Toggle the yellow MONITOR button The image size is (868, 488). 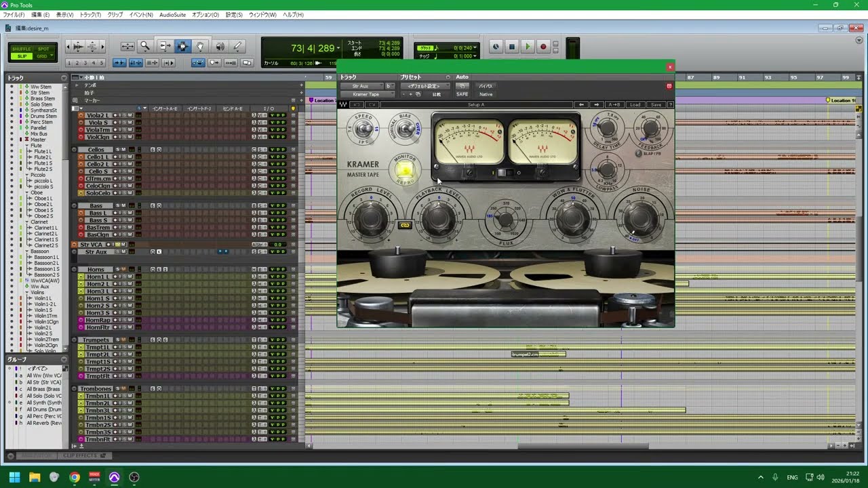(405, 170)
